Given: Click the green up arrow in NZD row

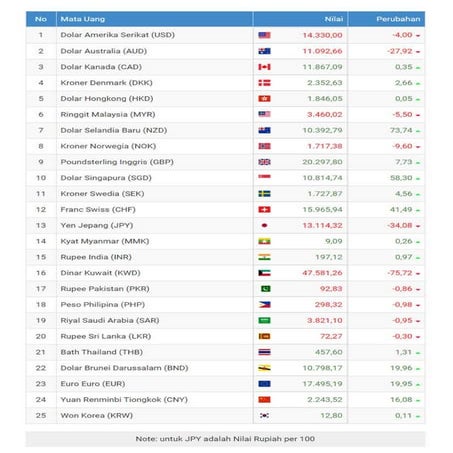Looking at the screenshot, I should [418, 131].
